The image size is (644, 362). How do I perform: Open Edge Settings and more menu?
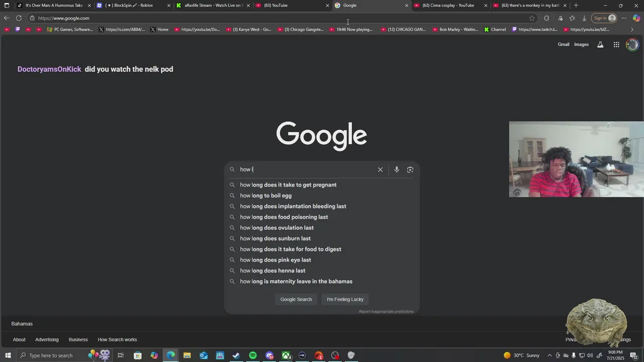tap(624, 18)
